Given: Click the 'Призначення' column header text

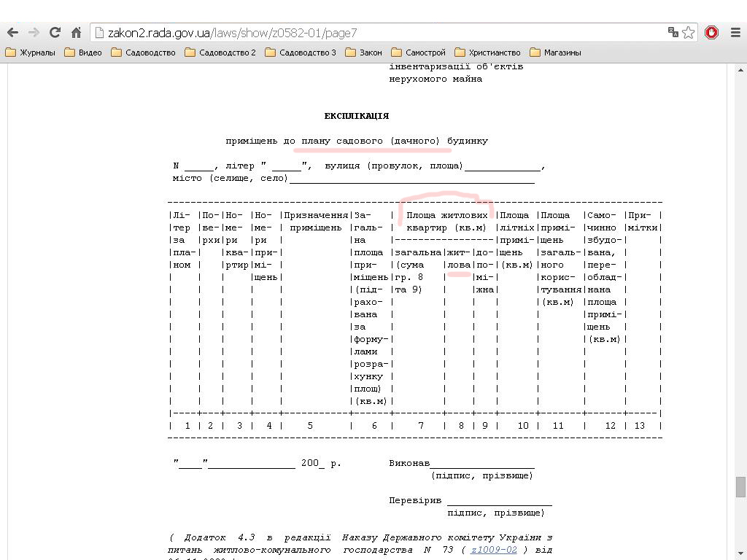Looking at the screenshot, I should click(x=316, y=215).
